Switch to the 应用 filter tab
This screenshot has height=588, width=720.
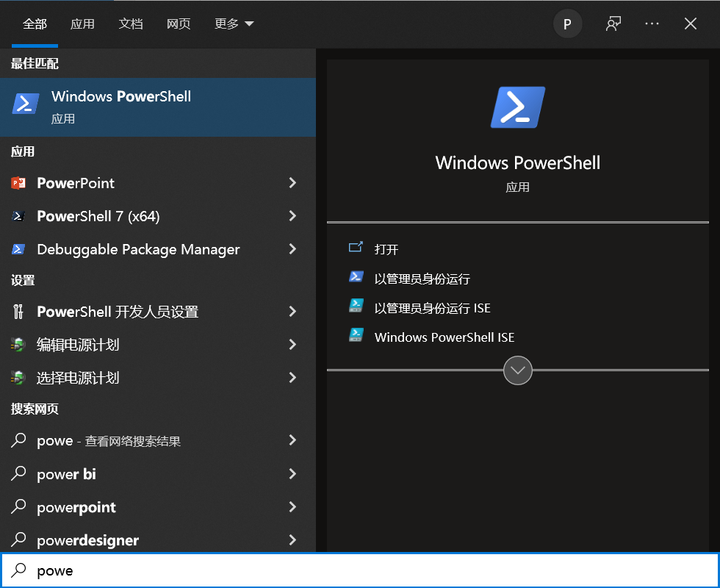tap(82, 24)
